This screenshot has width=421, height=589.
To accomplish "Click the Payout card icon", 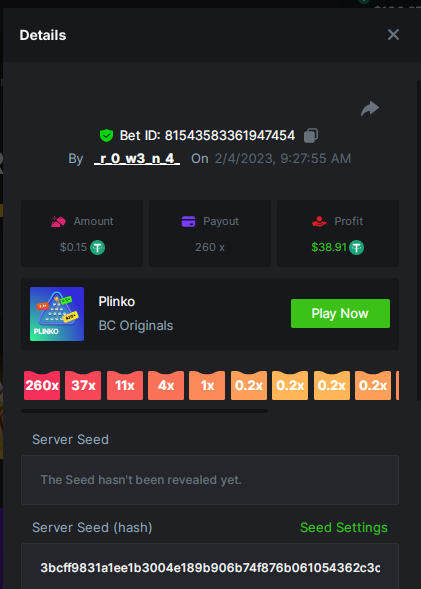I will [188, 221].
